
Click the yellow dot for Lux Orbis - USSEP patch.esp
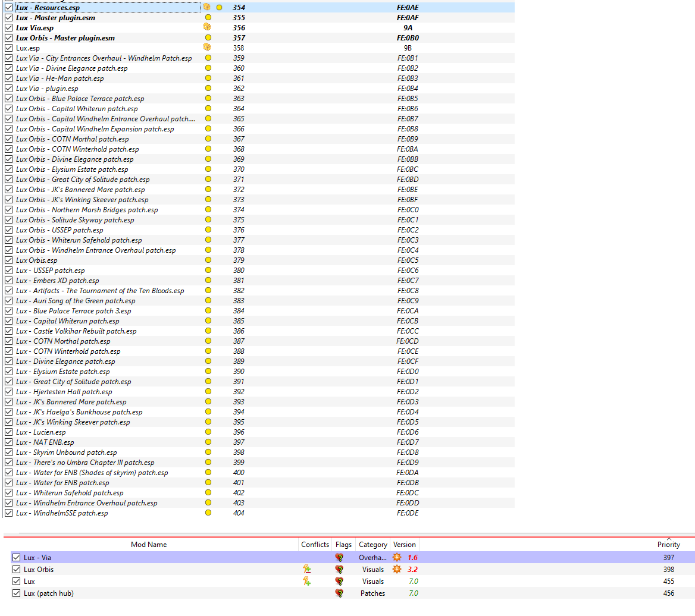208,230
